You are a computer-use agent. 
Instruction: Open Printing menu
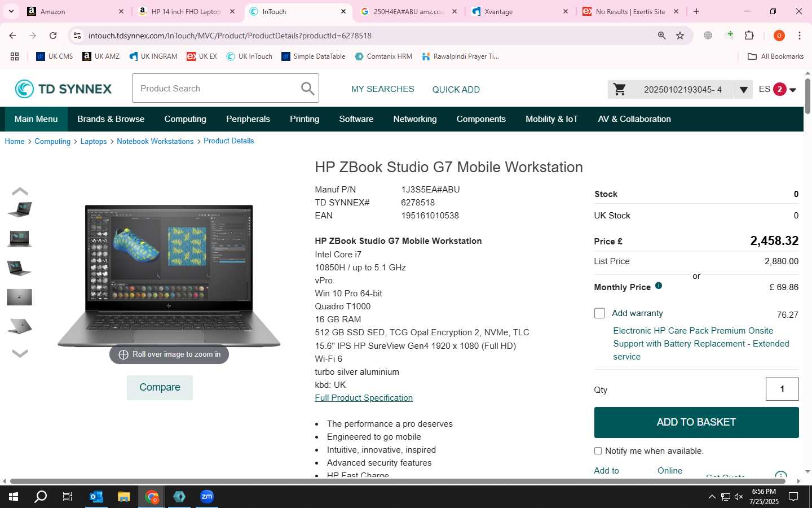pos(304,119)
